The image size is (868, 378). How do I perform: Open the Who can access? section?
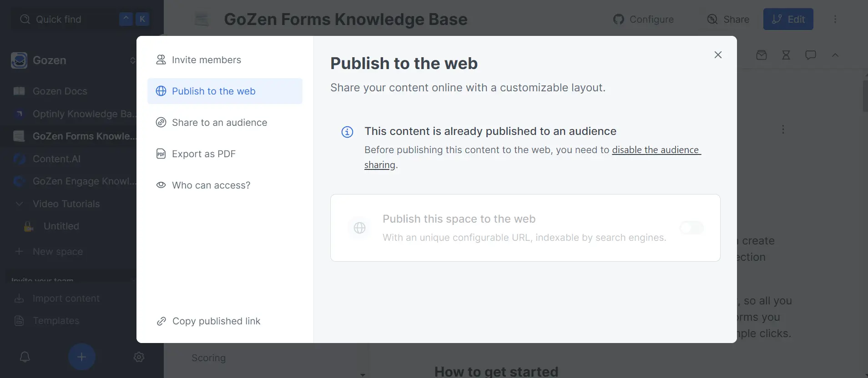tap(211, 185)
